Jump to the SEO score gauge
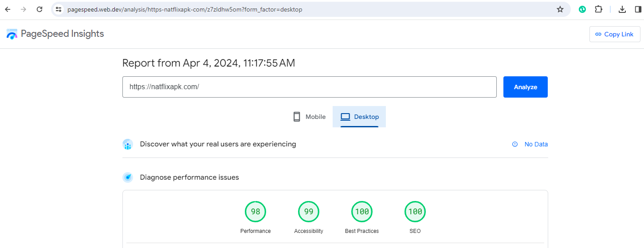This screenshot has height=248, width=644. (x=415, y=212)
